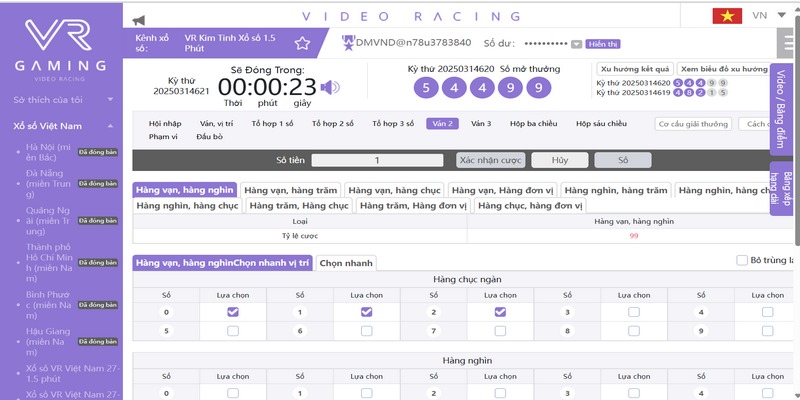Mute the countdown sound speaker icon
The width and height of the screenshot is (800, 400).
coord(329,86)
